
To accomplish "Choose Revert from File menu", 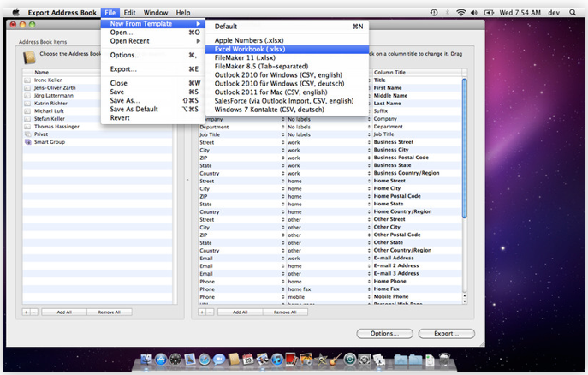I will 153,118.
